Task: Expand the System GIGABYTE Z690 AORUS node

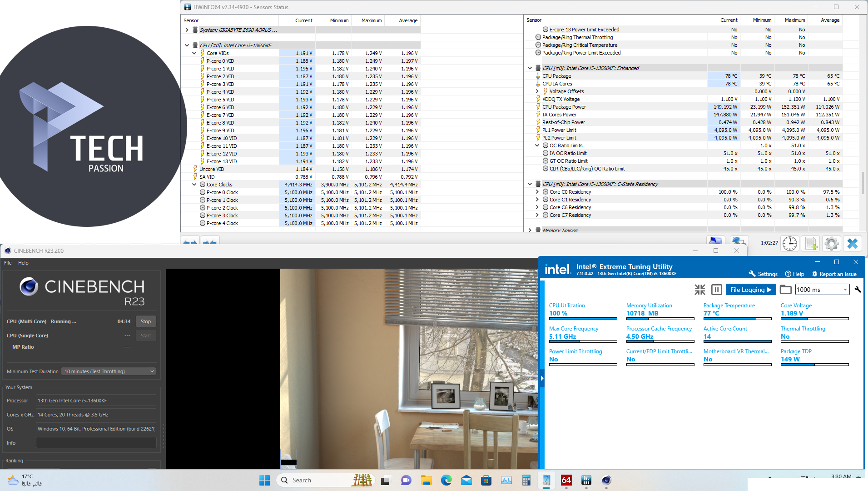Action: pos(187,30)
